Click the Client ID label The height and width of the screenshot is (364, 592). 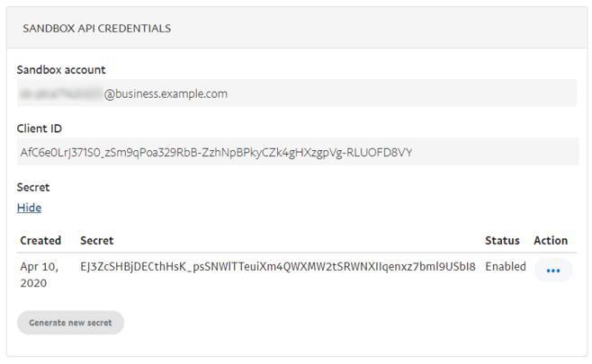pos(40,129)
